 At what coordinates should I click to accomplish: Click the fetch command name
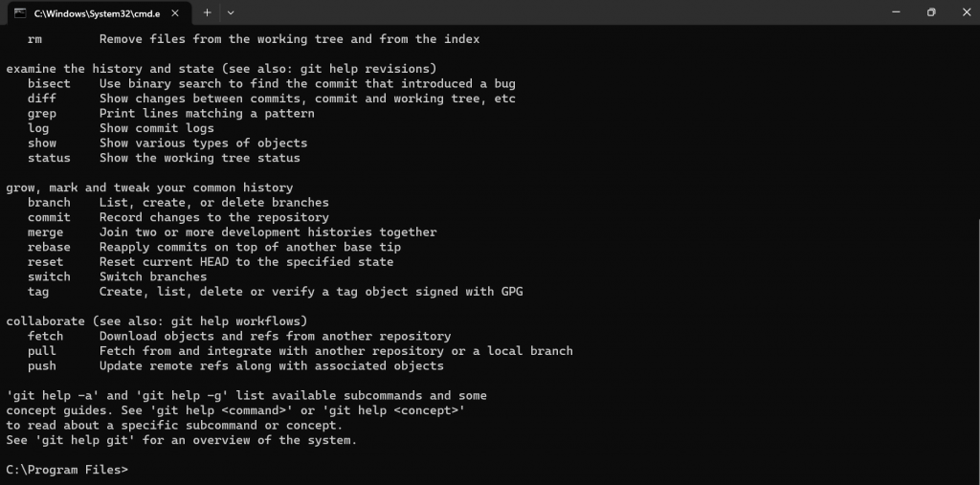pyautogui.click(x=45, y=337)
